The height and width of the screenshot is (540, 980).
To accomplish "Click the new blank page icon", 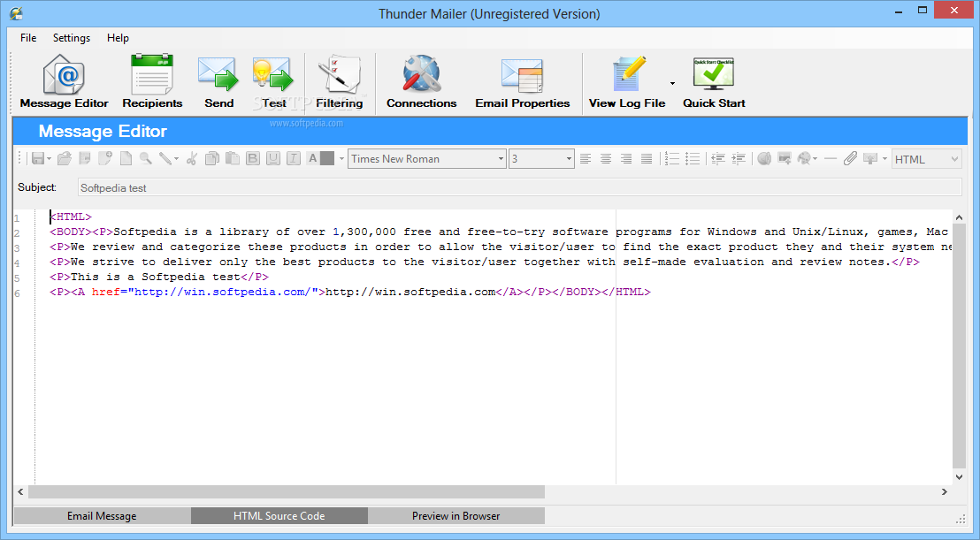I will (x=126, y=158).
